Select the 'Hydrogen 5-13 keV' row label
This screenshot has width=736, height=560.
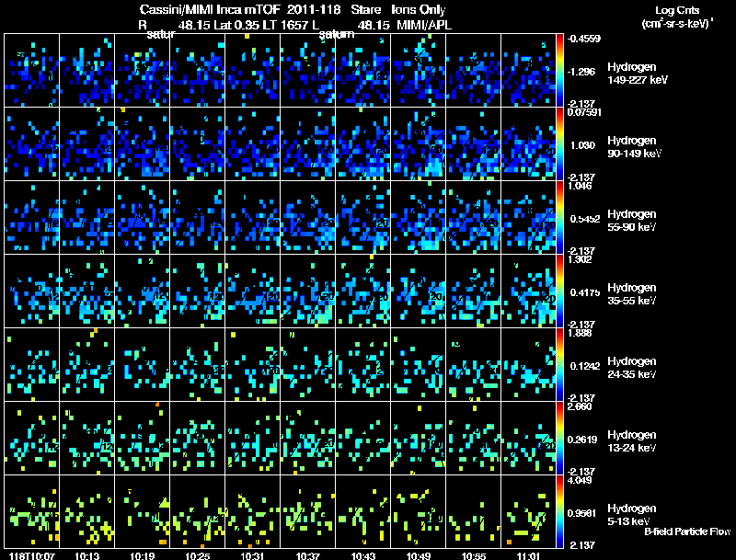pos(632,515)
